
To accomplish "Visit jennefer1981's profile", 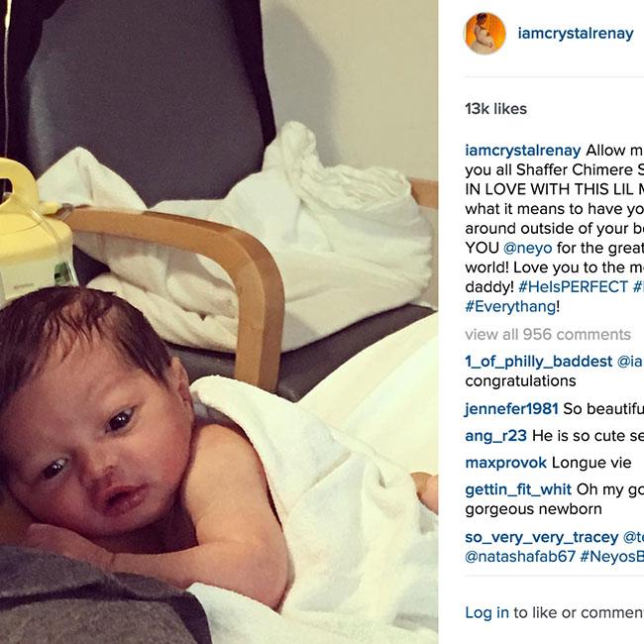I will pos(511,408).
